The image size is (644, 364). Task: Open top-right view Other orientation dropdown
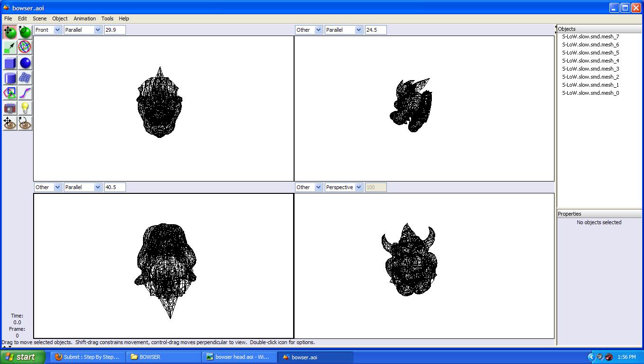309,30
